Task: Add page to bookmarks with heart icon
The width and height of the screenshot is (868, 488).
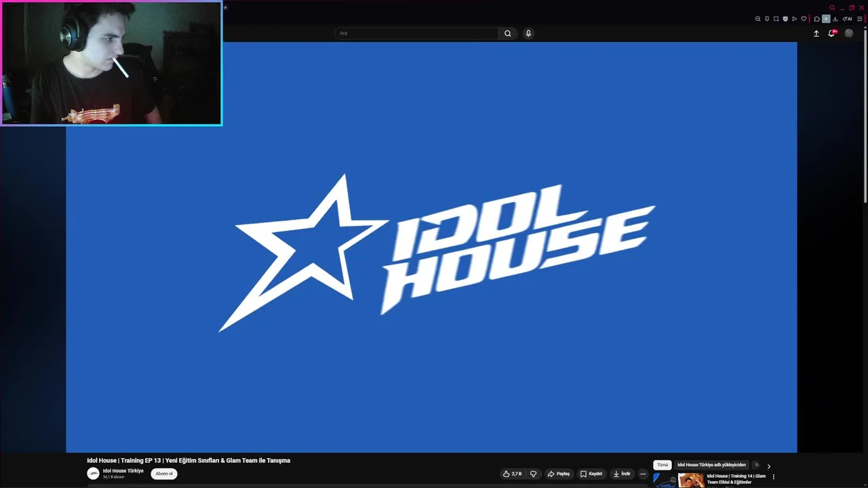Action: click(x=804, y=19)
